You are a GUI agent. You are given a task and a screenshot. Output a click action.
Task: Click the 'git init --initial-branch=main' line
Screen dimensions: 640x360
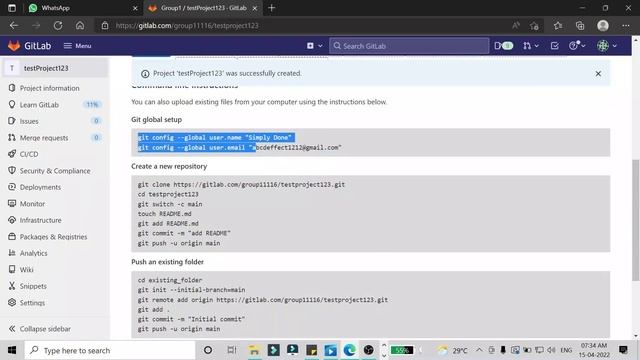[191, 290]
